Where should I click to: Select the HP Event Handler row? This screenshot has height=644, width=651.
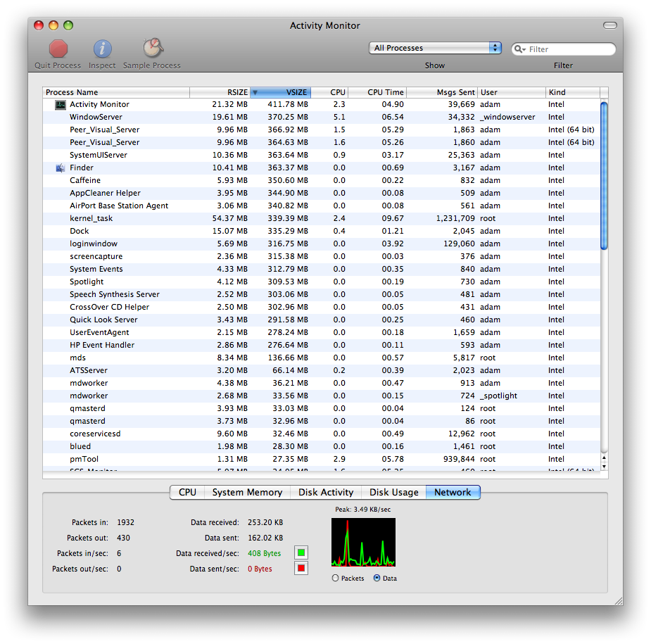pos(322,345)
